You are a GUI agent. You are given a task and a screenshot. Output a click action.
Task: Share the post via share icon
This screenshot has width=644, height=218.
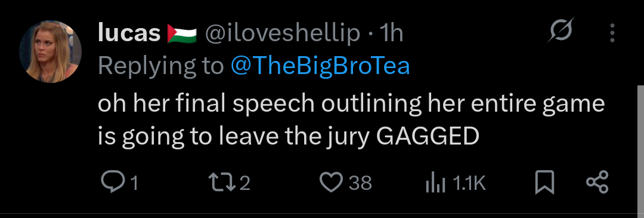point(597,182)
